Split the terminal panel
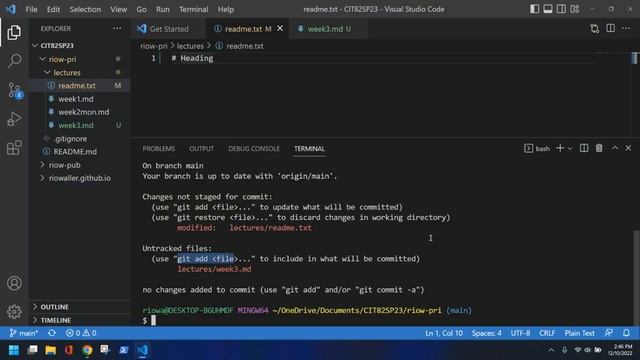Image resolution: width=640 pixels, height=360 pixels. pos(584,148)
